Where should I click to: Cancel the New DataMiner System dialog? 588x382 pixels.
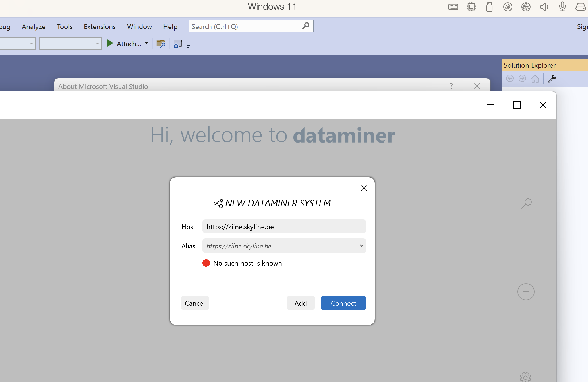[195, 303]
